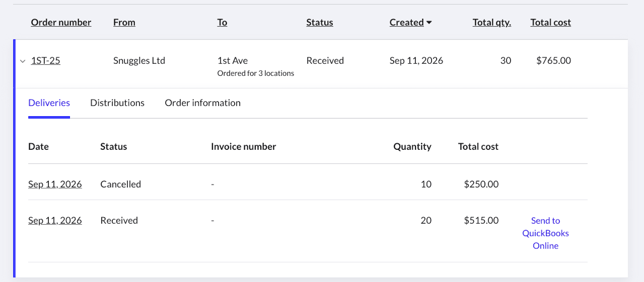Select the Deliveries tab

[x=49, y=103]
